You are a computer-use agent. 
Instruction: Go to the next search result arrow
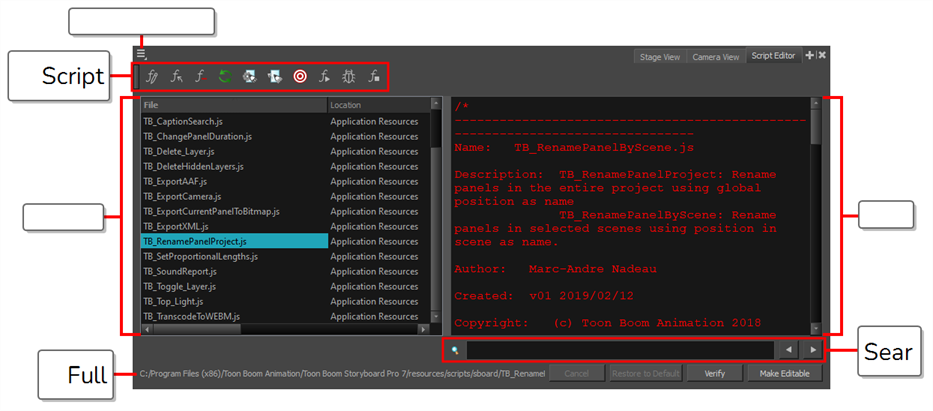point(812,350)
